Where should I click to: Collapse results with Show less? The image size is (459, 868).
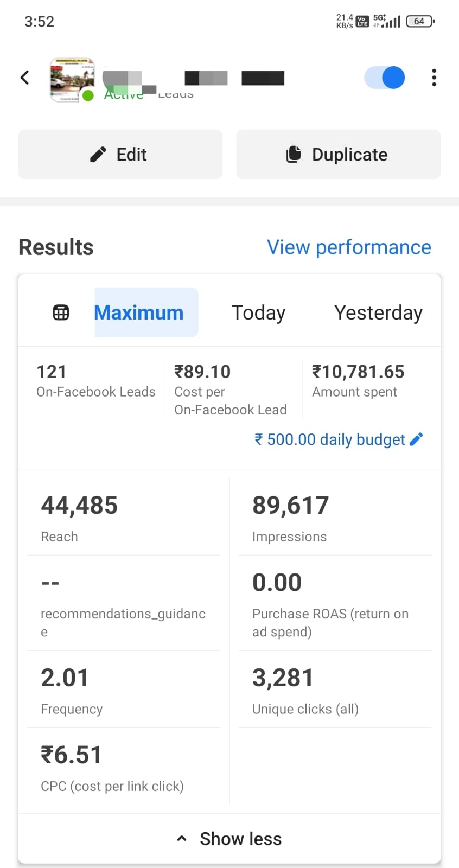(229, 839)
